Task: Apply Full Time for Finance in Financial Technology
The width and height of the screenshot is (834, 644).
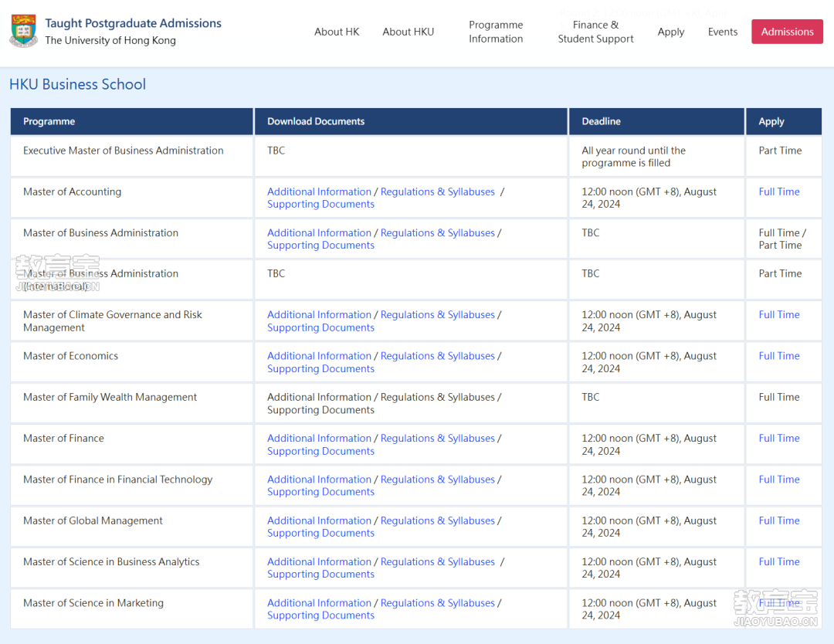Action: coord(778,480)
